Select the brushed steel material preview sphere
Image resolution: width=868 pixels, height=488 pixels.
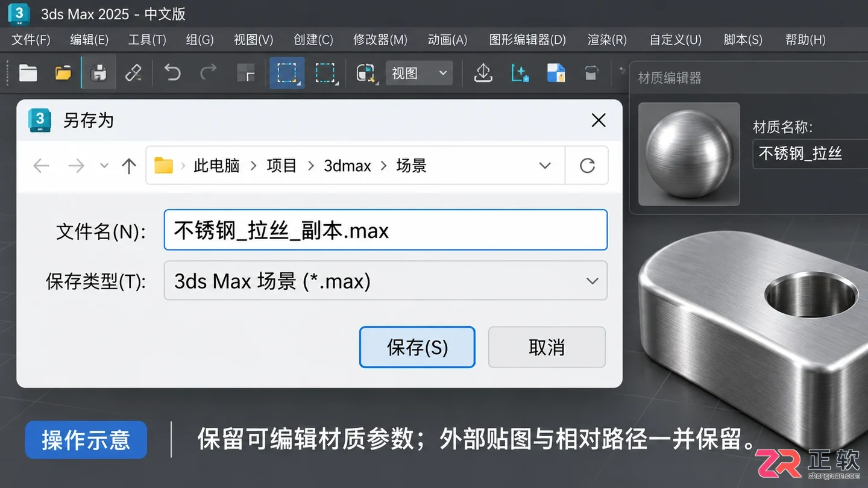[x=689, y=154]
